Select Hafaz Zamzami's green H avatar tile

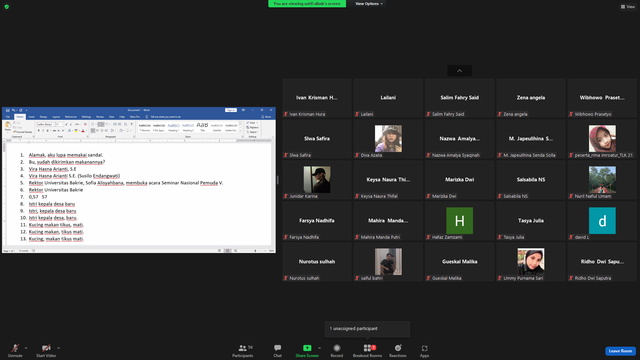pyautogui.click(x=460, y=220)
